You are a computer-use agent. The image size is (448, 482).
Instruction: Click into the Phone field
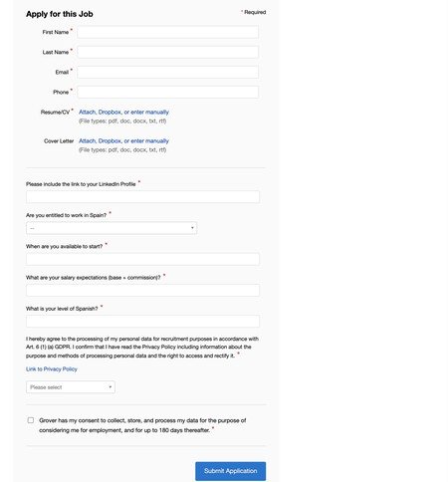[x=167, y=92]
